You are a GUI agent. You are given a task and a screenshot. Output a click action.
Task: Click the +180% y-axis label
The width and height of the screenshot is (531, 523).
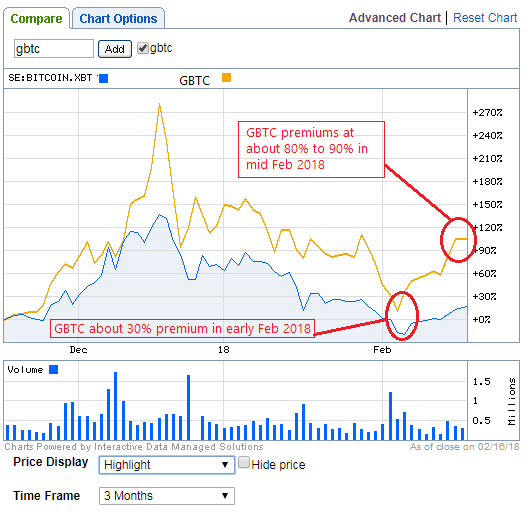[487, 182]
